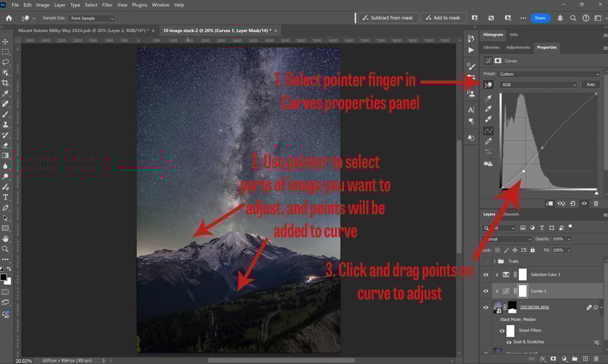Screen dimensions: 608x364
Task: Click the foreground color swatch
Action: 4,277
